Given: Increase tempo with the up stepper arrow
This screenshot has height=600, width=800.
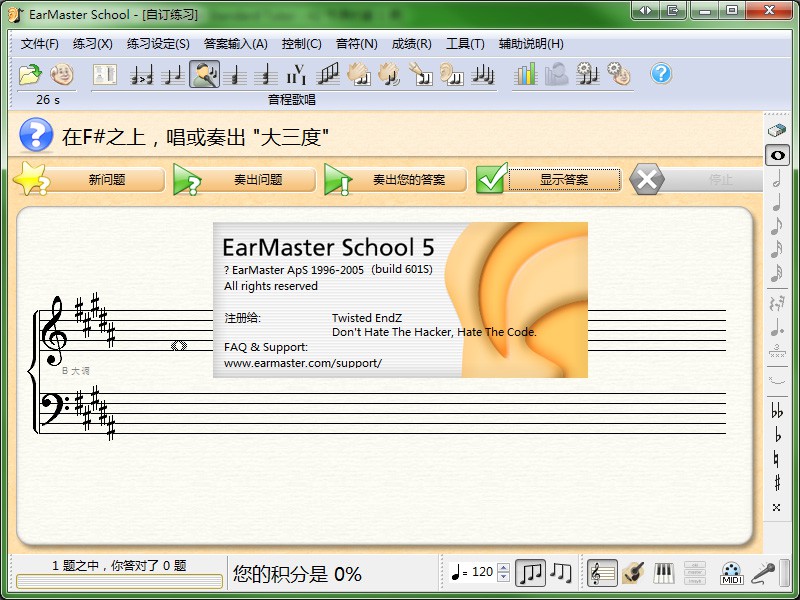Looking at the screenshot, I should pyautogui.click(x=503, y=567).
